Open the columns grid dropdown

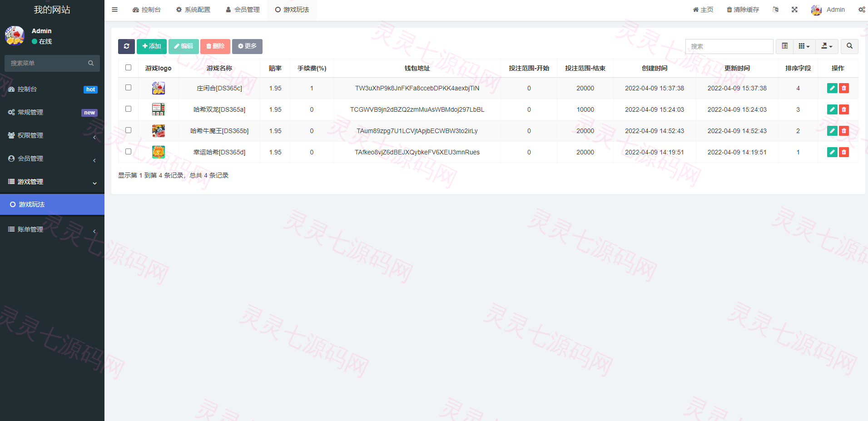point(804,46)
